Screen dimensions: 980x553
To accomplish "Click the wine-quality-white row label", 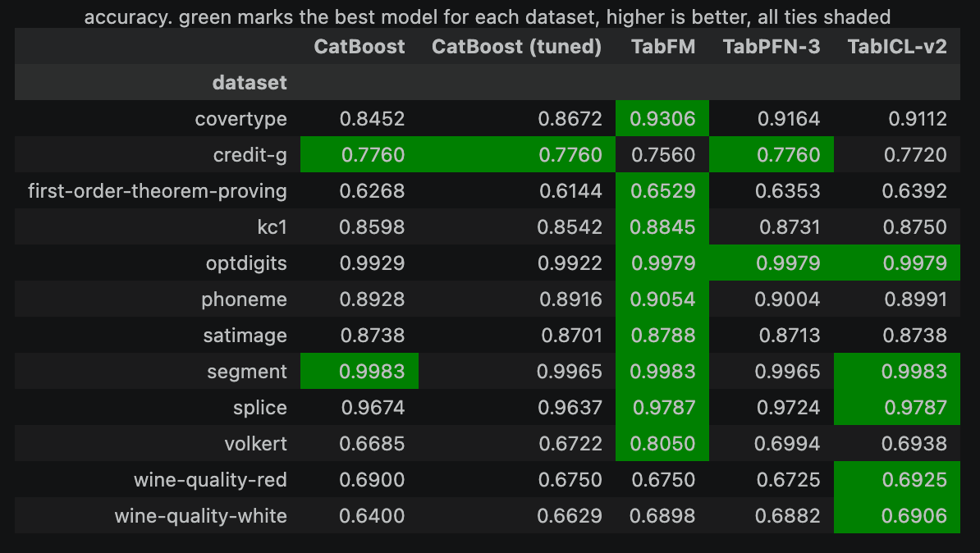I will 200,516.
